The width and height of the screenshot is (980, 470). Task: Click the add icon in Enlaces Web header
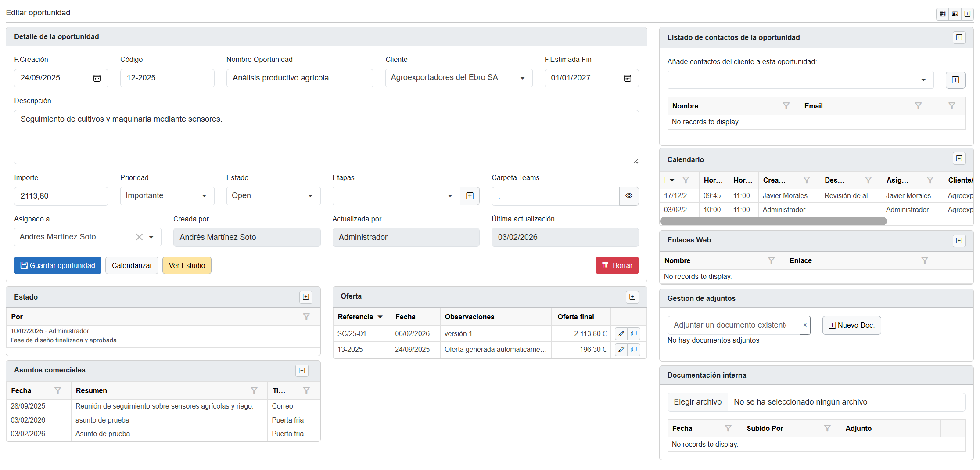tap(959, 241)
